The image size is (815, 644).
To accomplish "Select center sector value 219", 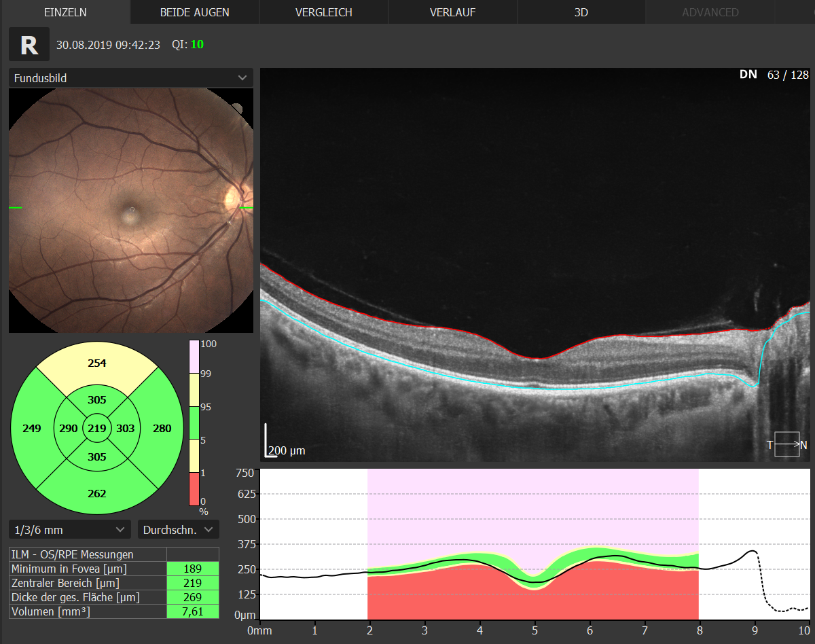I will pyautogui.click(x=97, y=429).
